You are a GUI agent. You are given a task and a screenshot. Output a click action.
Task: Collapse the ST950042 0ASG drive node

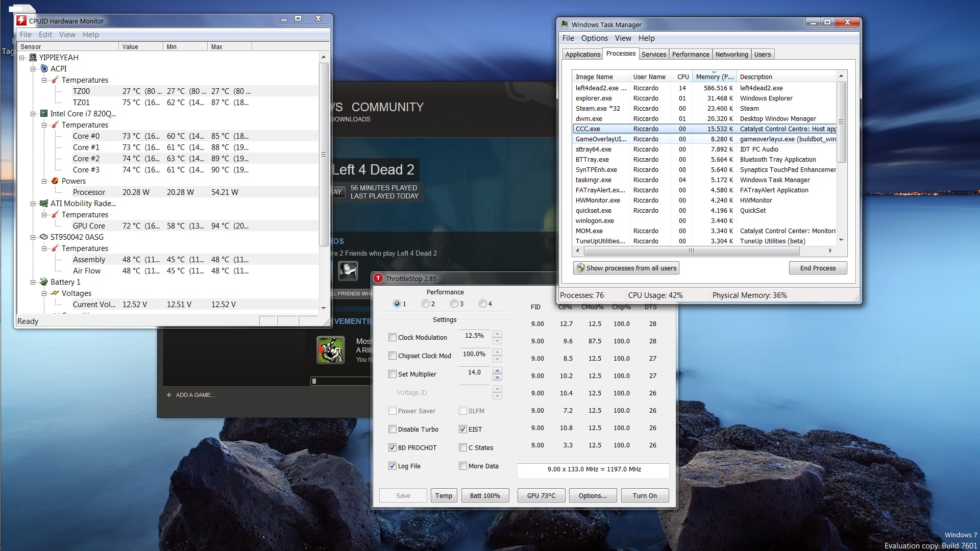click(33, 237)
